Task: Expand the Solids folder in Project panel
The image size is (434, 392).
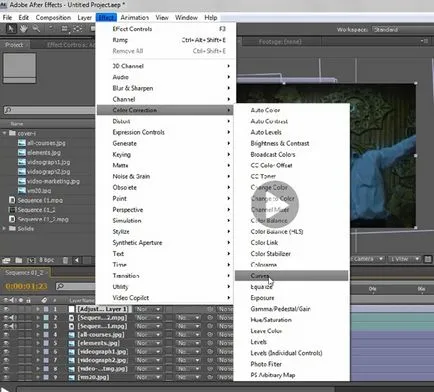Action: (x=4, y=228)
